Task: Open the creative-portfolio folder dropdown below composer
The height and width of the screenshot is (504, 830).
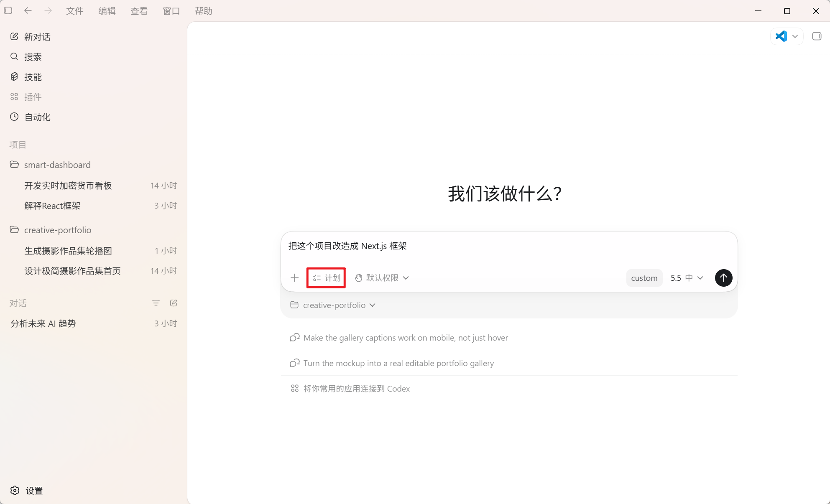Action: pyautogui.click(x=333, y=305)
